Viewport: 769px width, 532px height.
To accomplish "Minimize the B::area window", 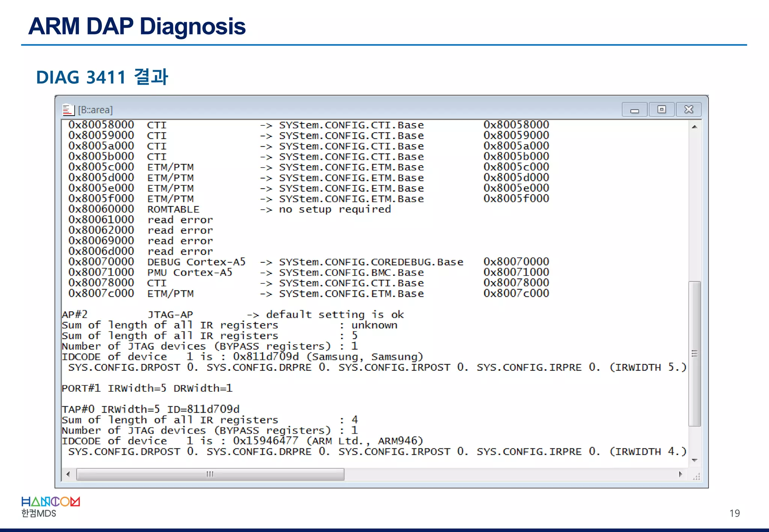I will 634,110.
